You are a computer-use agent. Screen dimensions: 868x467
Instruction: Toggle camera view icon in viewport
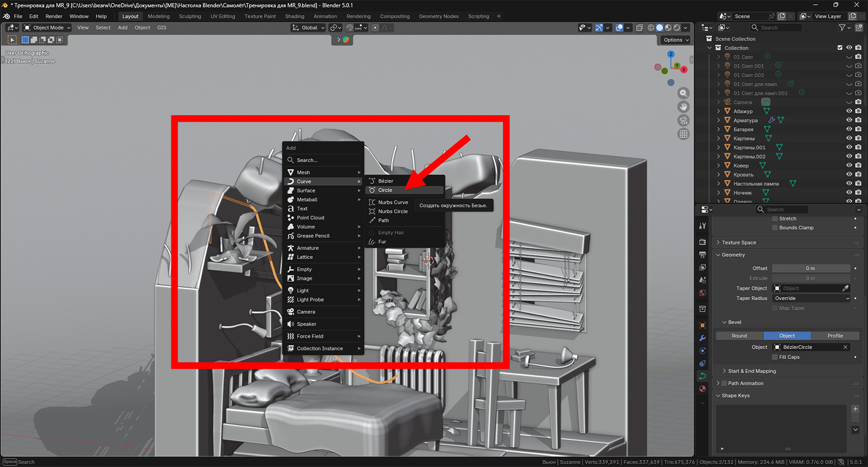684,121
